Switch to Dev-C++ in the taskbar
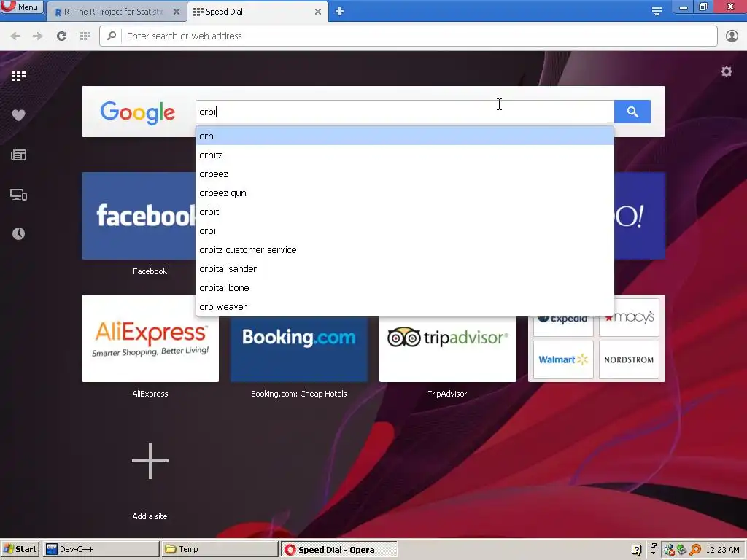The height and width of the screenshot is (560, 747). pos(101,549)
